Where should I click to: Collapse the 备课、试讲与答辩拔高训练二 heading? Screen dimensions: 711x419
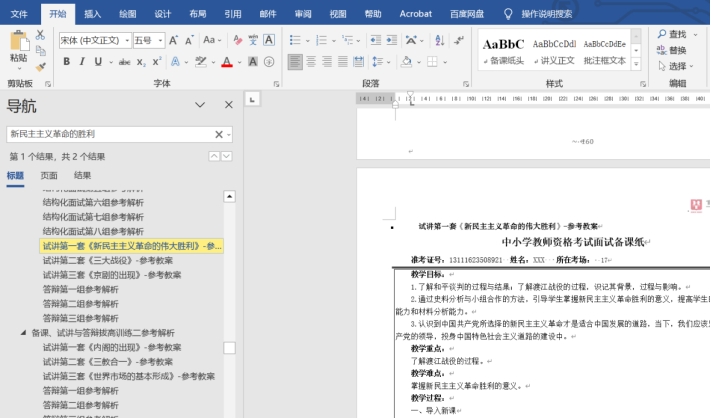coord(23,333)
